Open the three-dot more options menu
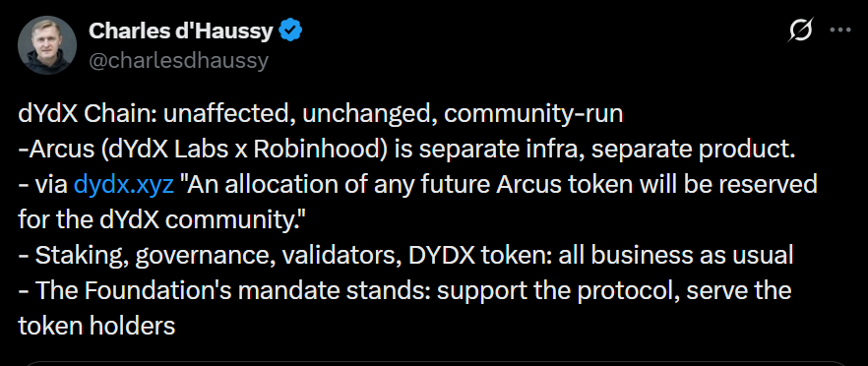 (840, 30)
